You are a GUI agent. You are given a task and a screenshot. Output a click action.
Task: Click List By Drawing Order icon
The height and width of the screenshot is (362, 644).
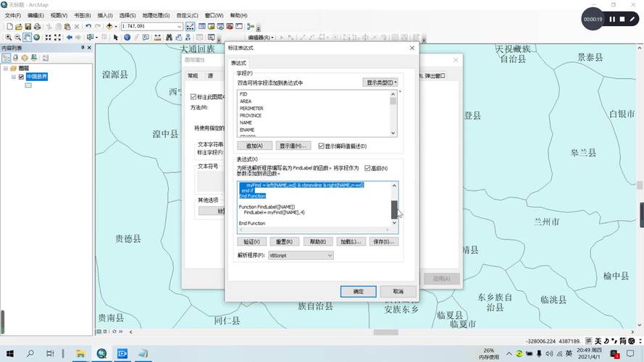(x=7, y=58)
